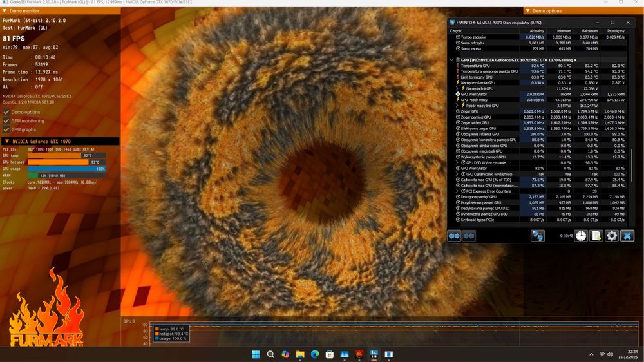Expand PCI Express Error Counters subgroup

457,191
